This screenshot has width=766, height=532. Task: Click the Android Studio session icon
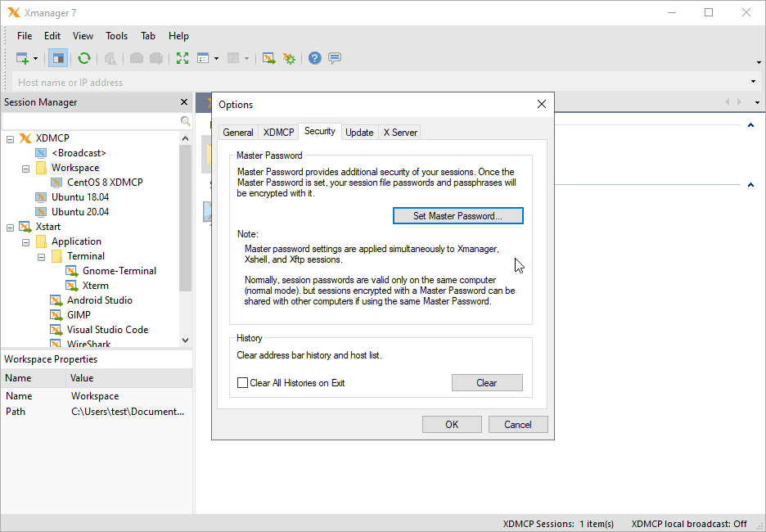pos(56,300)
